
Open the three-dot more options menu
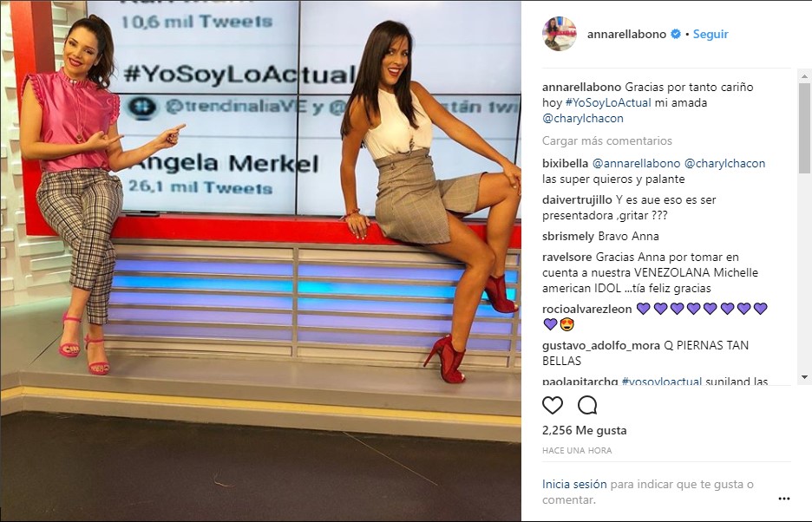(x=784, y=499)
